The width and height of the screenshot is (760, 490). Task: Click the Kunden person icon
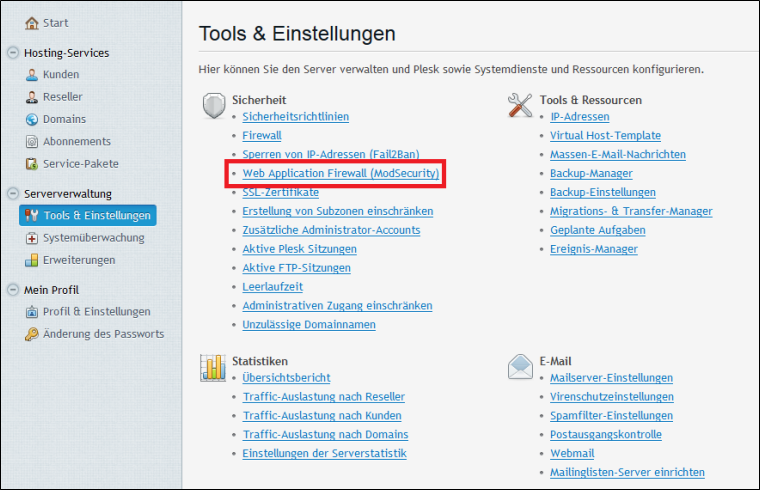pos(32,75)
